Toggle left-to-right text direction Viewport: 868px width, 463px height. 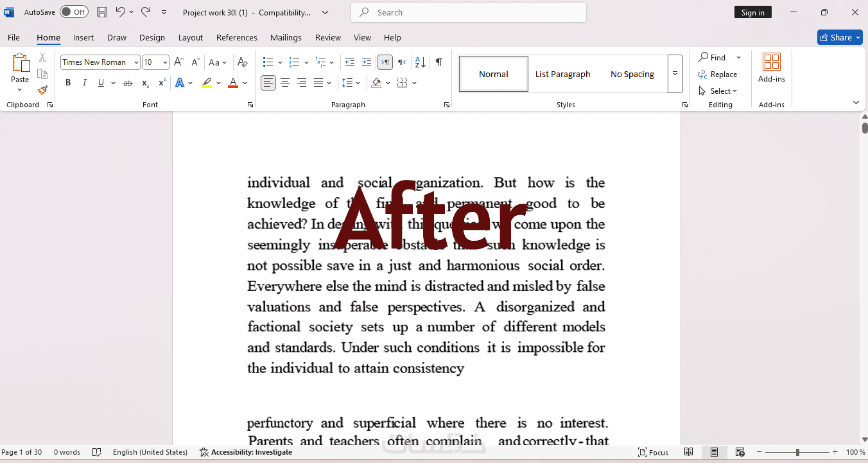[385, 62]
